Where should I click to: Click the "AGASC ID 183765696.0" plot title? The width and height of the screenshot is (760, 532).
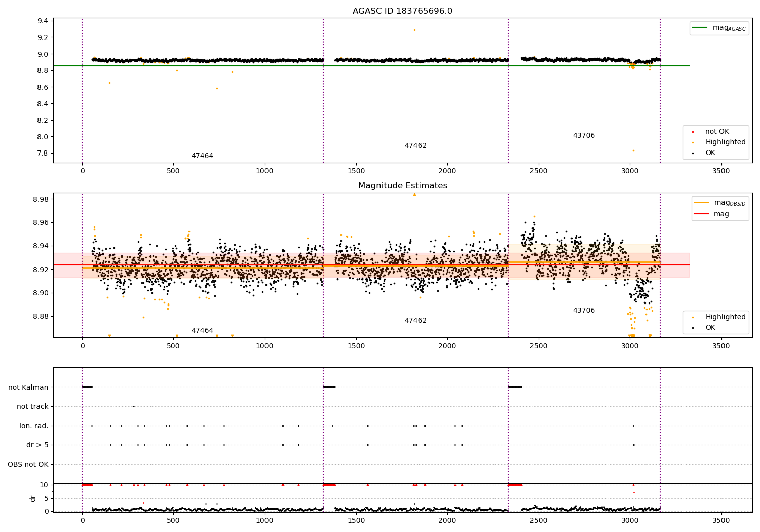point(402,11)
